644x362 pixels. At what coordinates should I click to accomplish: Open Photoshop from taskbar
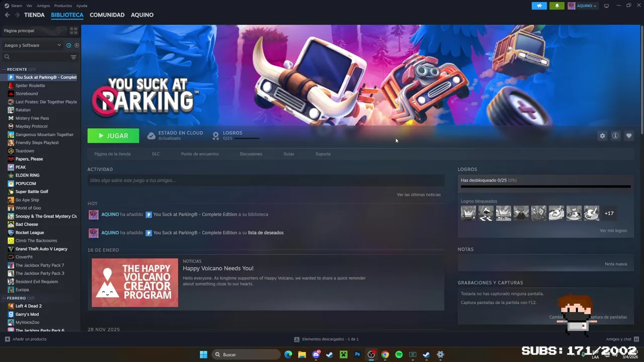[357, 354]
